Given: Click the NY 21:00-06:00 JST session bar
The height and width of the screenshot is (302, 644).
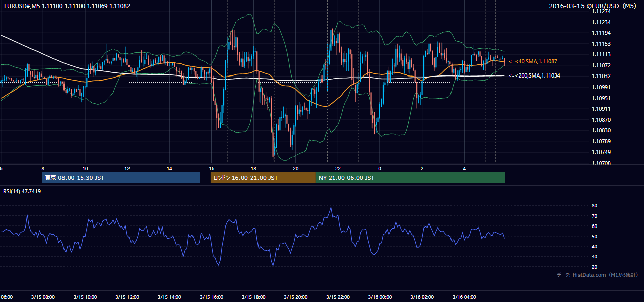Looking at the screenshot, I should pyautogui.click(x=411, y=178).
